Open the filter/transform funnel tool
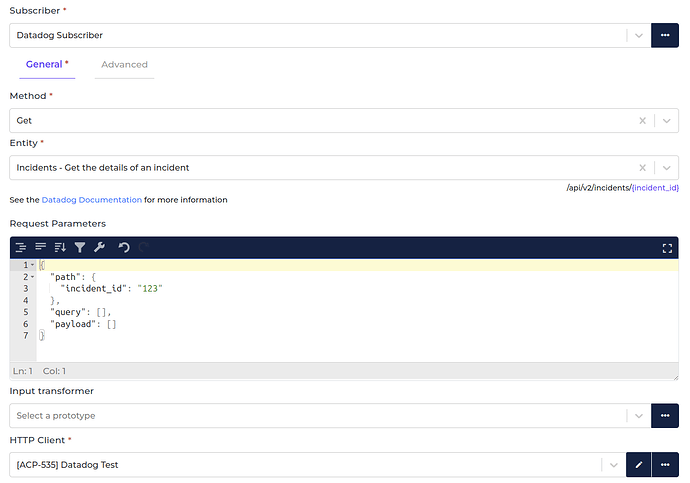Image resolution: width=690 pixels, height=483 pixels. coord(80,247)
